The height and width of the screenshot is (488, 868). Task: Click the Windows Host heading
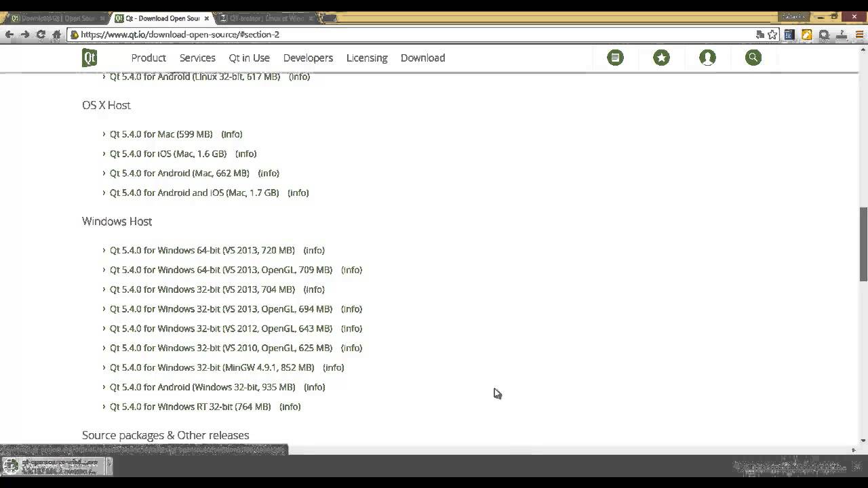pyautogui.click(x=117, y=222)
